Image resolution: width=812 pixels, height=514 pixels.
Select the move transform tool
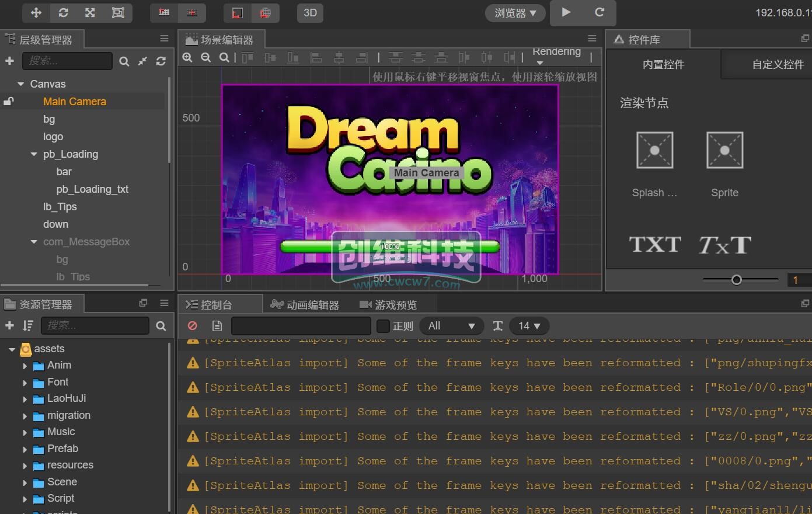[x=36, y=12]
